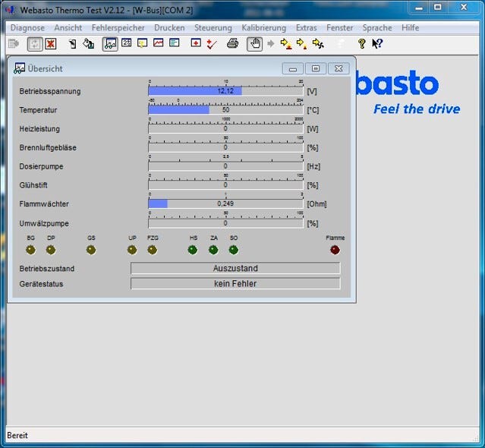Click the Flamme red indicator lamp
The height and width of the screenshot is (448, 485).
tap(335, 249)
